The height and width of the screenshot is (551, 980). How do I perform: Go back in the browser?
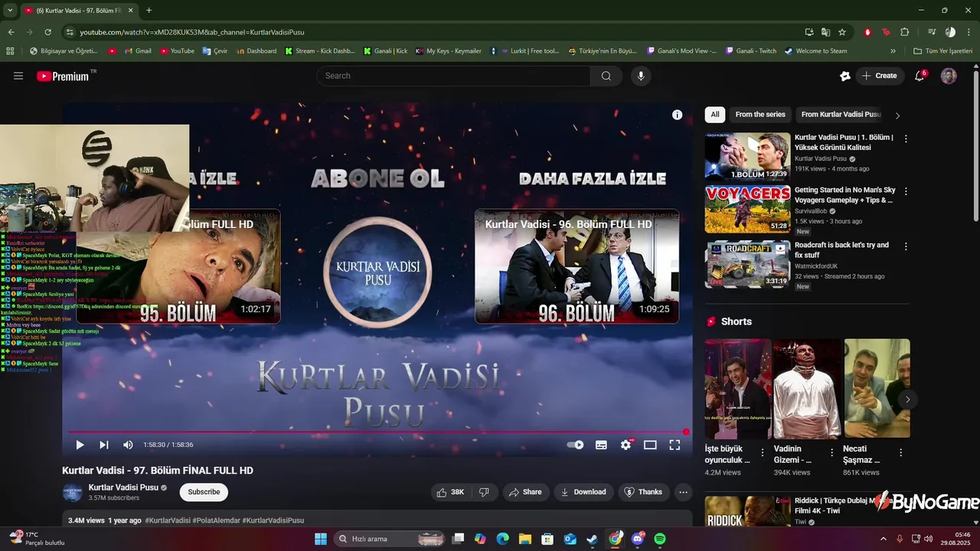11,32
